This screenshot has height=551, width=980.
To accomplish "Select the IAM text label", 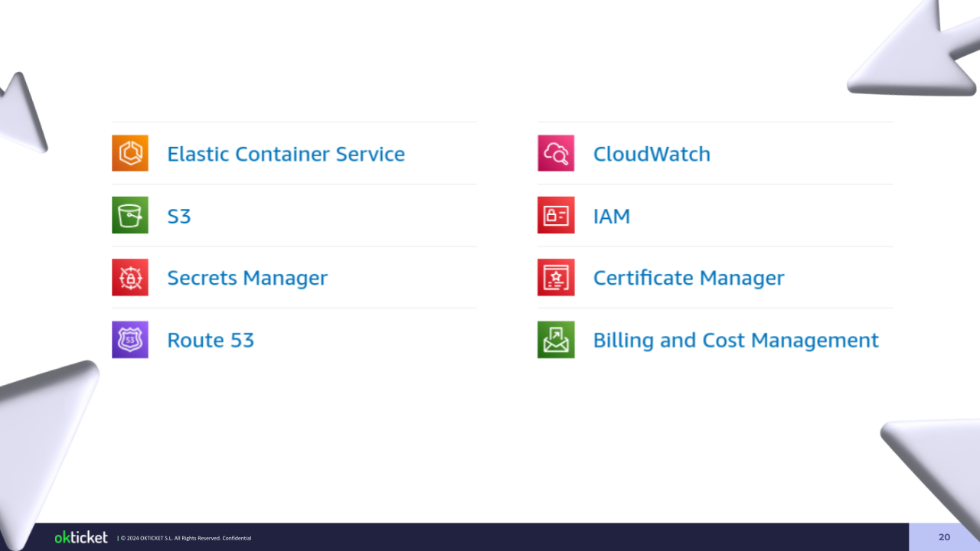I will pos(612,217).
